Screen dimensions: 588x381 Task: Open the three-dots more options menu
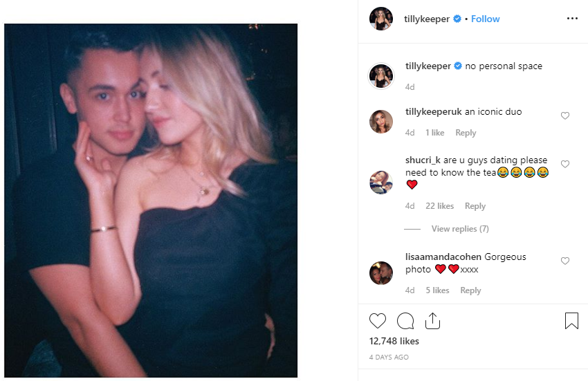tap(572, 19)
